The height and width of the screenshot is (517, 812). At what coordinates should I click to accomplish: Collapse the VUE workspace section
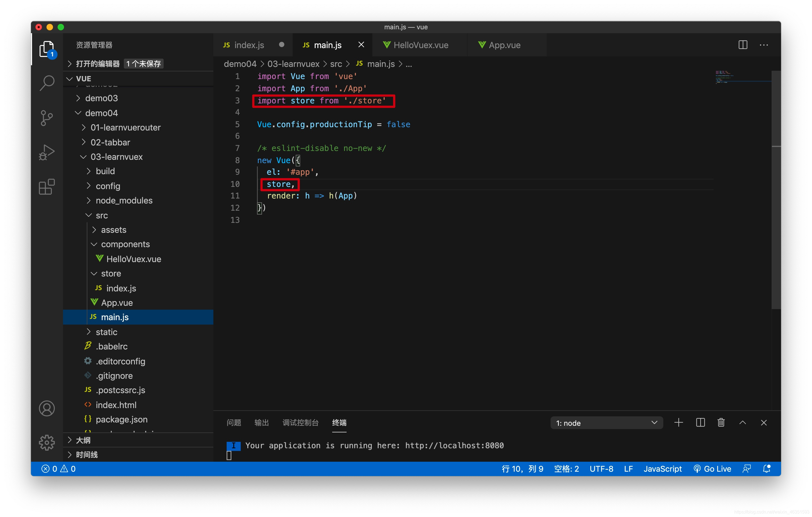138,79
